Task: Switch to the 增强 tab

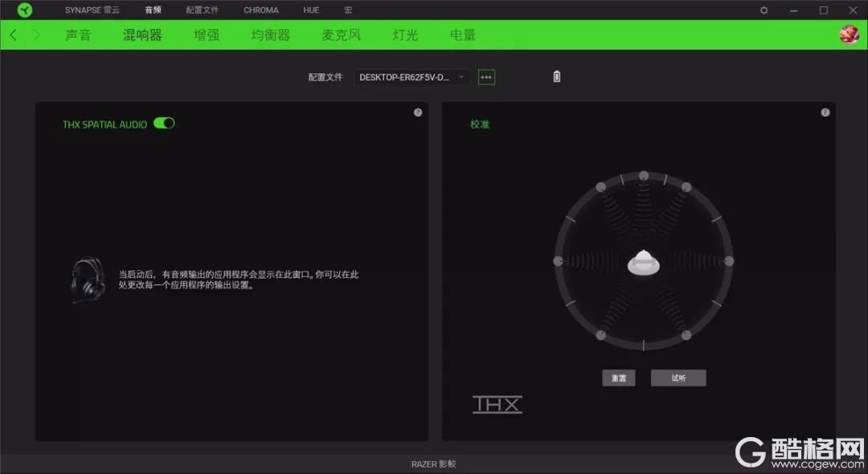Action: coord(207,35)
